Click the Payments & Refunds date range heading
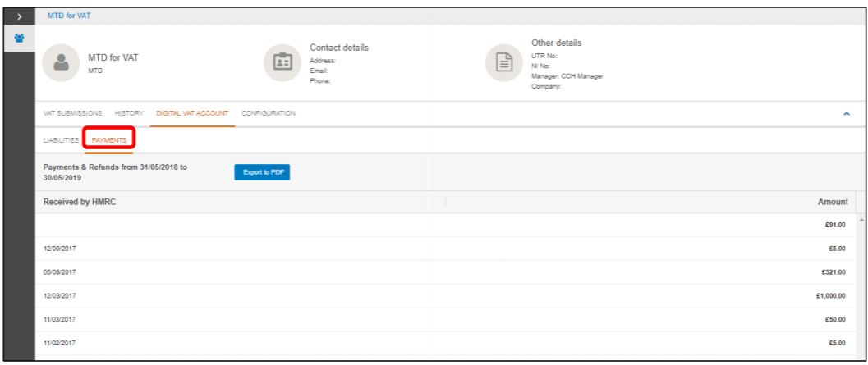 pos(115,171)
